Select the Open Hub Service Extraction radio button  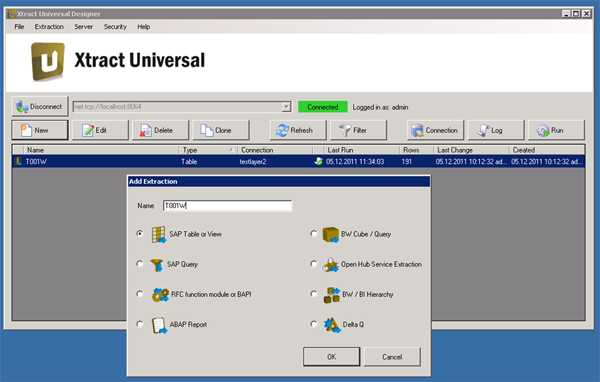click(x=314, y=263)
